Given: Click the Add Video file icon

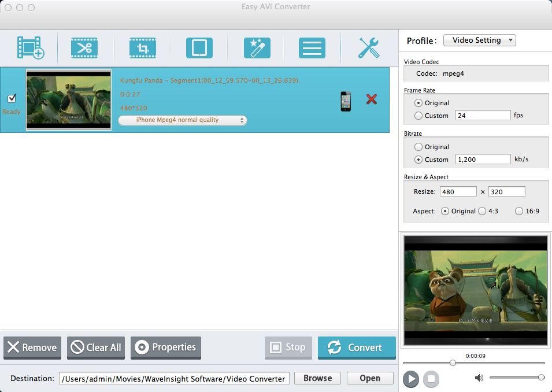Looking at the screenshot, I should tap(31, 47).
